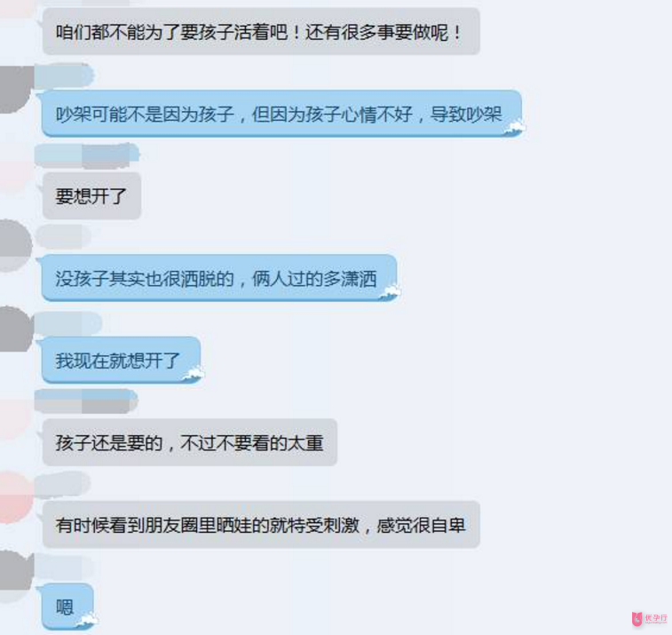Click the blurred username above "孩子还是要的"
This screenshot has height=635, width=672.
click(86, 401)
